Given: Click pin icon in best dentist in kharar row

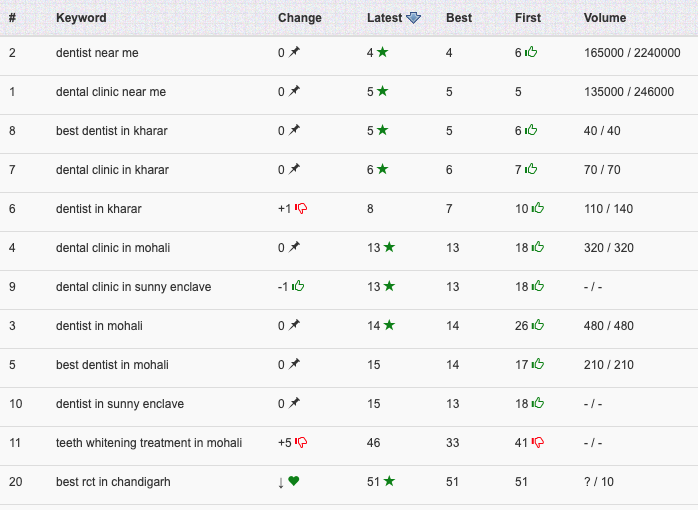Looking at the screenshot, I should tap(294, 130).
